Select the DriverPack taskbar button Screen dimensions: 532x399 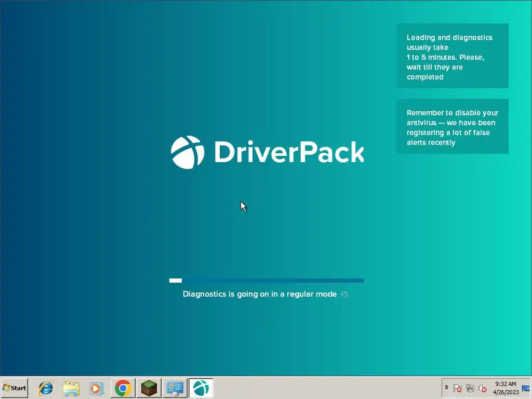coord(201,388)
